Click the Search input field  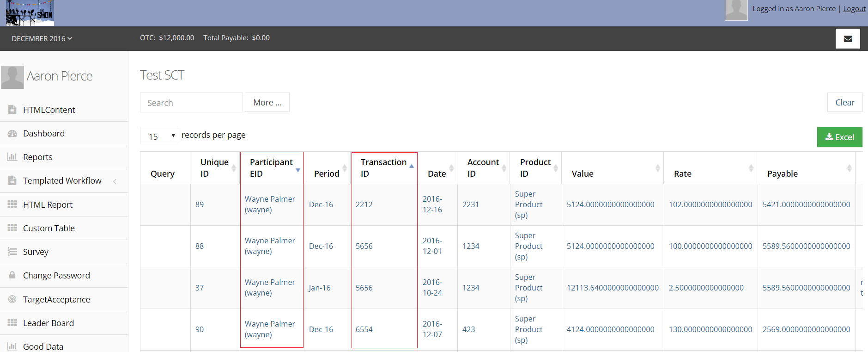tap(191, 102)
